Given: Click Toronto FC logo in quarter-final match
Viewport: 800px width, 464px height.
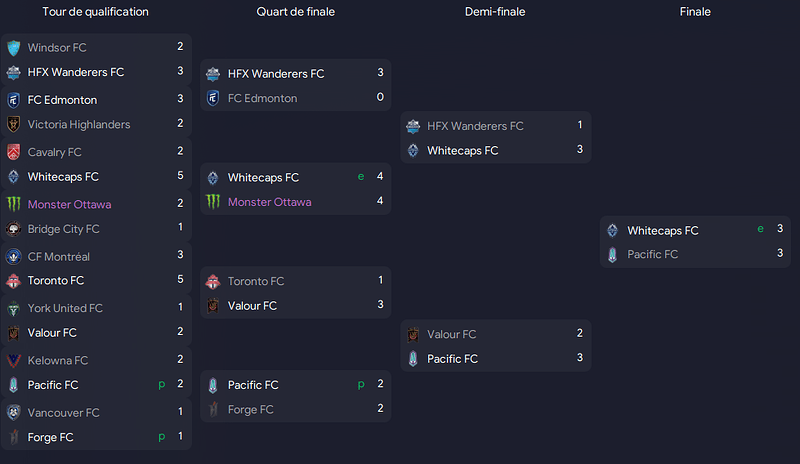Looking at the screenshot, I should pyautogui.click(x=213, y=281).
